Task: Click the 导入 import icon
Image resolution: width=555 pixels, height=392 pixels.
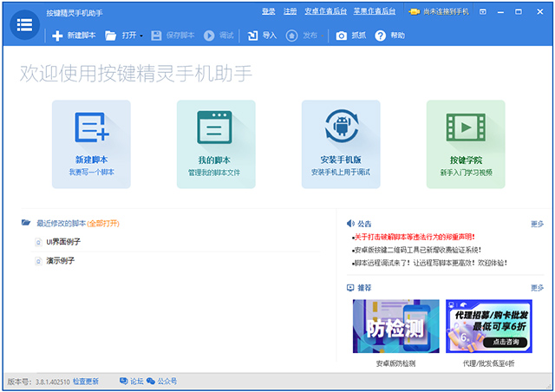Action: pos(252,36)
